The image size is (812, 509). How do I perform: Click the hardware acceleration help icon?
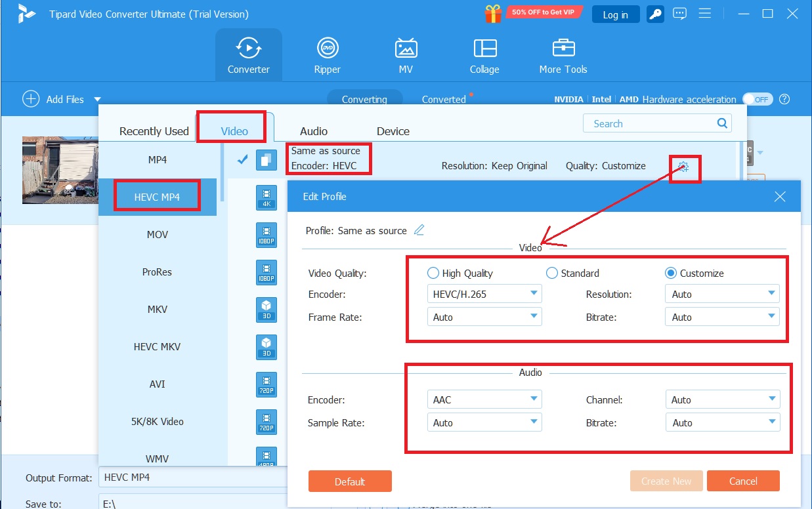[784, 99]
